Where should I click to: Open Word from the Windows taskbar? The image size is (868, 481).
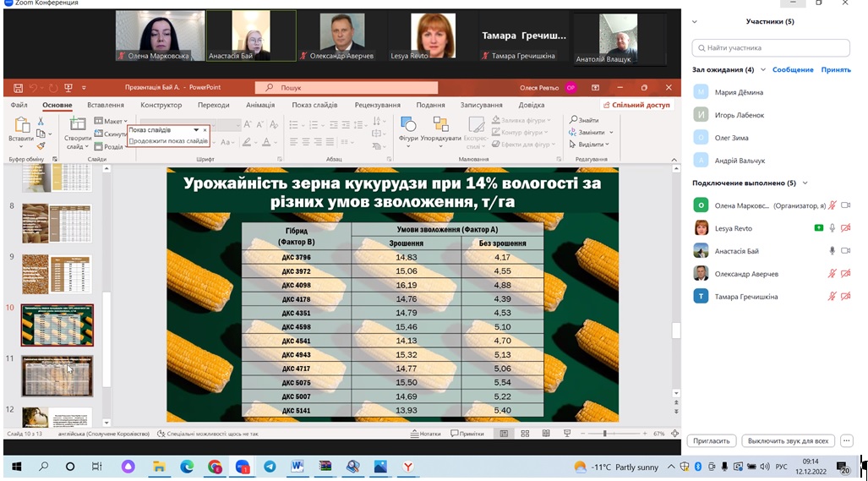click(298, 467)
